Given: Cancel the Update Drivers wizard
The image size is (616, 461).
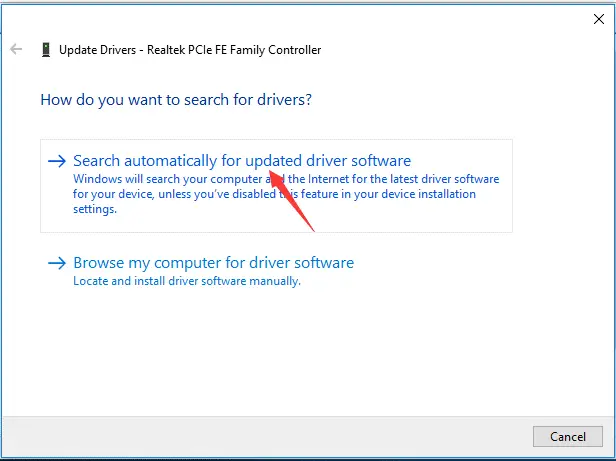Looking at the screenshot, I should point(568,437).
